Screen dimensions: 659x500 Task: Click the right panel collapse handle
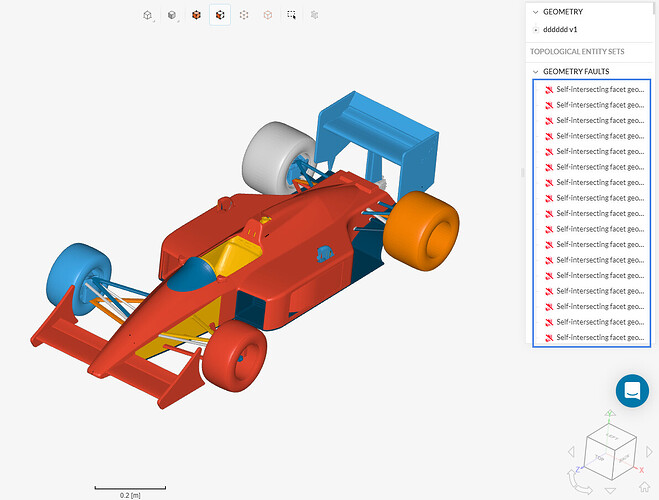[x=523, y=172]
